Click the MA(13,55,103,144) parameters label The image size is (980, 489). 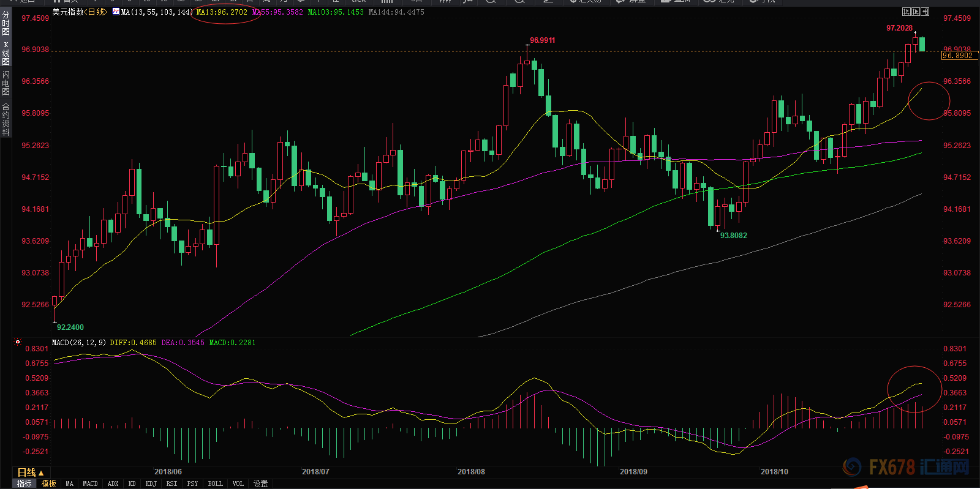pos(157,12)
